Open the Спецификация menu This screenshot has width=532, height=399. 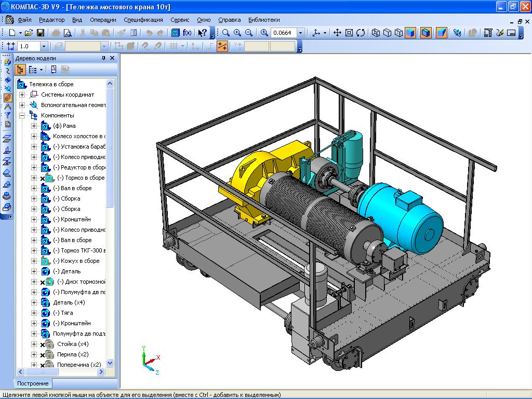(x=143, y=20)
